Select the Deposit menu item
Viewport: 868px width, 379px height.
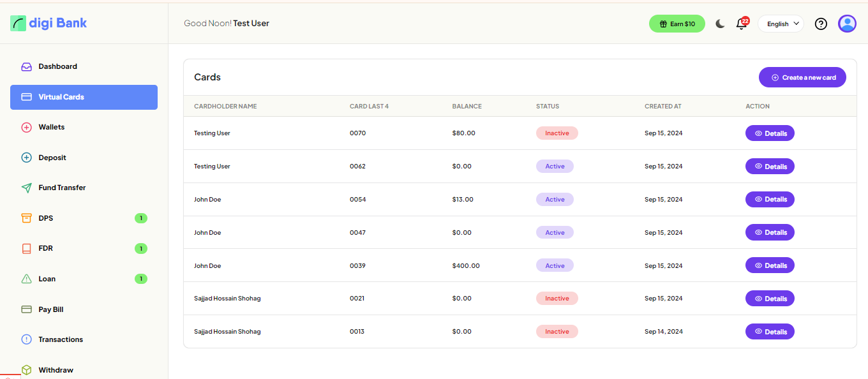(52, 158)
